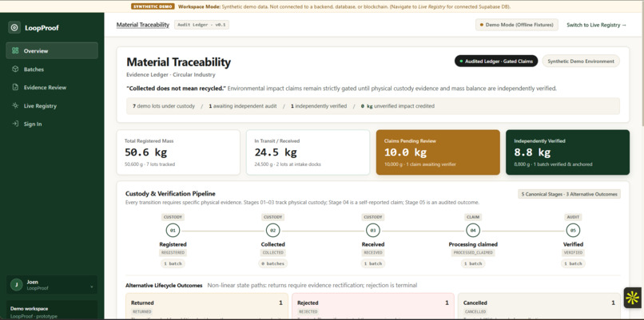Expand the Joen account menu chevron

click(x=91, y=286)
